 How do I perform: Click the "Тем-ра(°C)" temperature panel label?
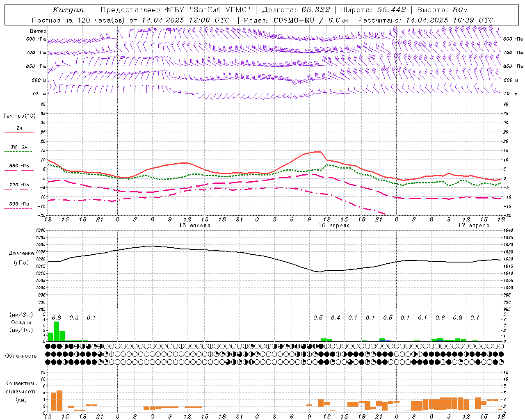point(19,116)
